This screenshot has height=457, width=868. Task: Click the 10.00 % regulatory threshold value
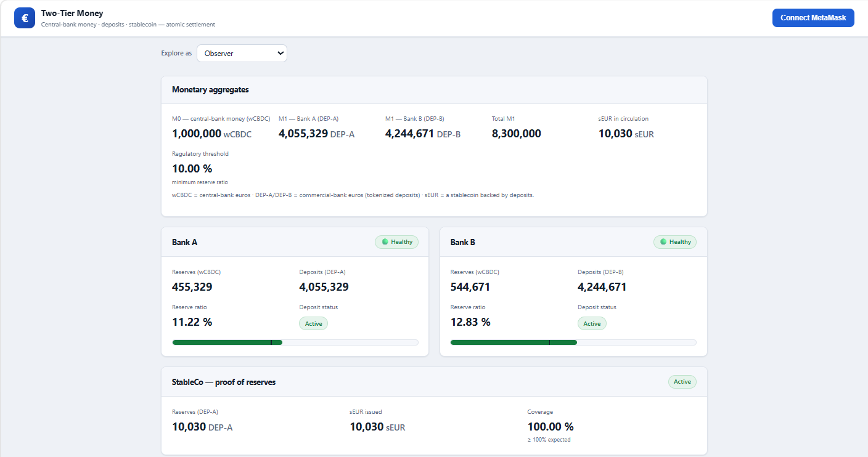192,169
